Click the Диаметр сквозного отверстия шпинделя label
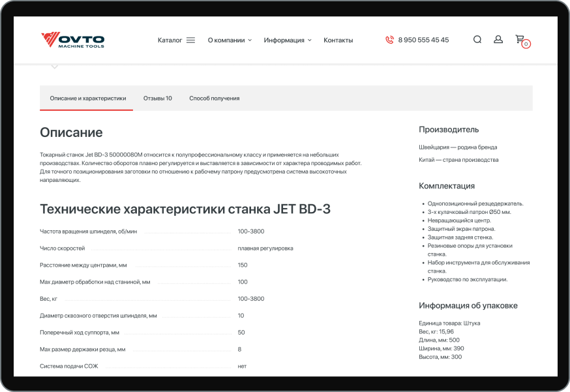This screenshot has width=570, height=392. [x=98, y=316]
